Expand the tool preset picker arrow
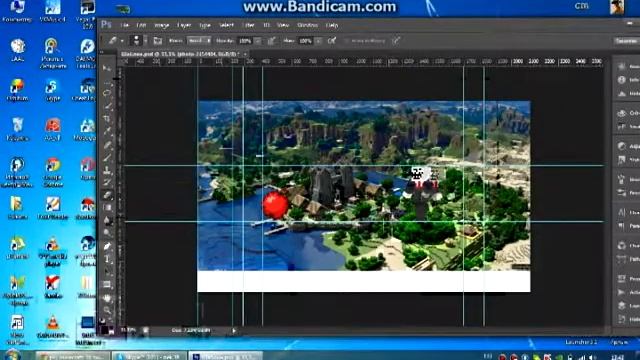640x360 pixels. [122, 41]
